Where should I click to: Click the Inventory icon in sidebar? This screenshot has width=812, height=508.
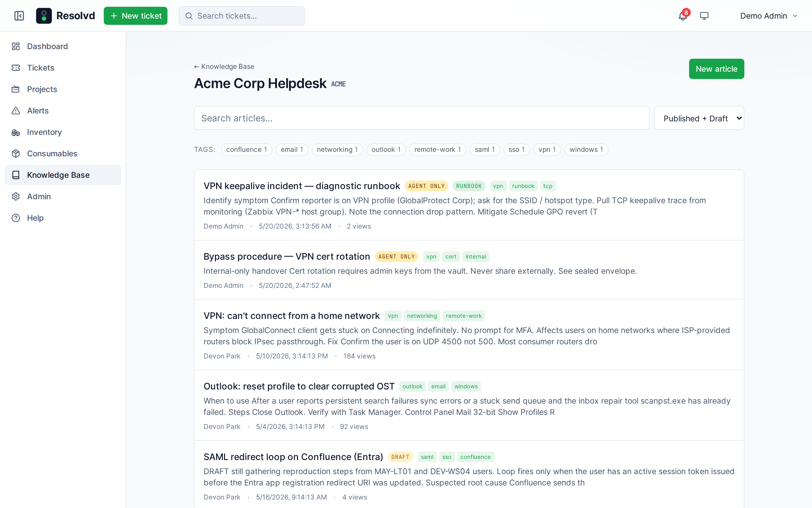click(16, 132)
